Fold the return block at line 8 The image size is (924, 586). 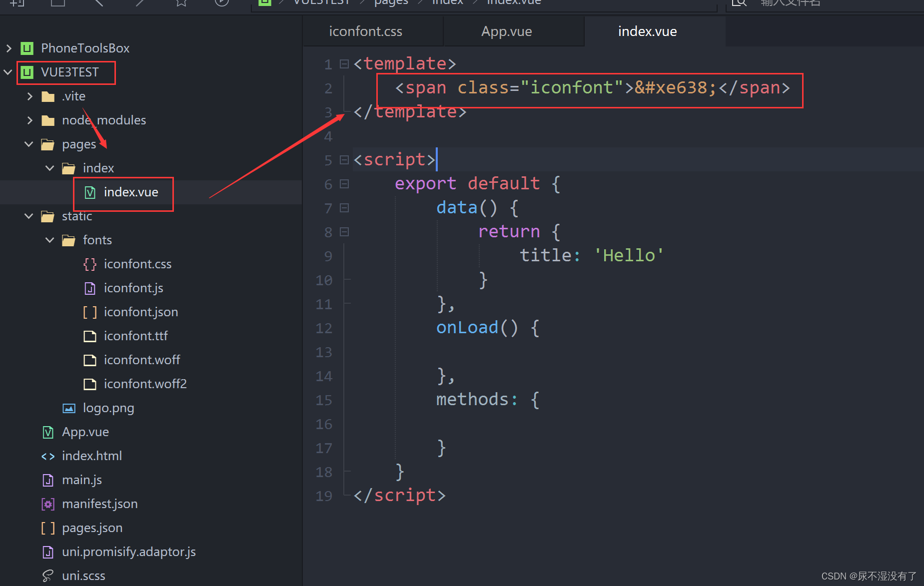pyautogui.click(x=344, y=232)
